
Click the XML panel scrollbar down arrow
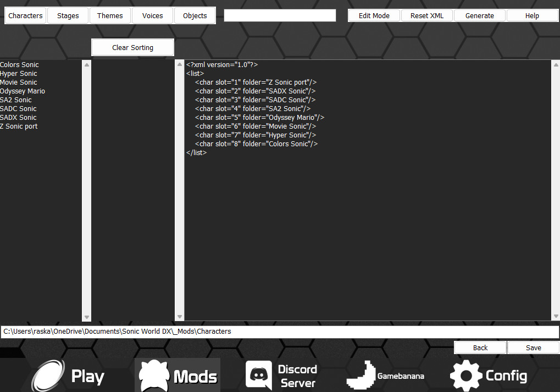point(556,317)
